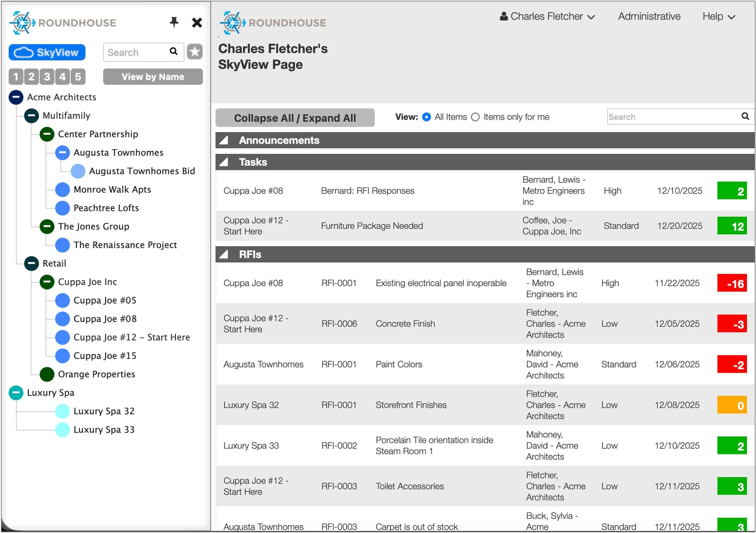Screen dimensions: 756x533
Task: Close the sidebar with the X icon
Action: 197,23
